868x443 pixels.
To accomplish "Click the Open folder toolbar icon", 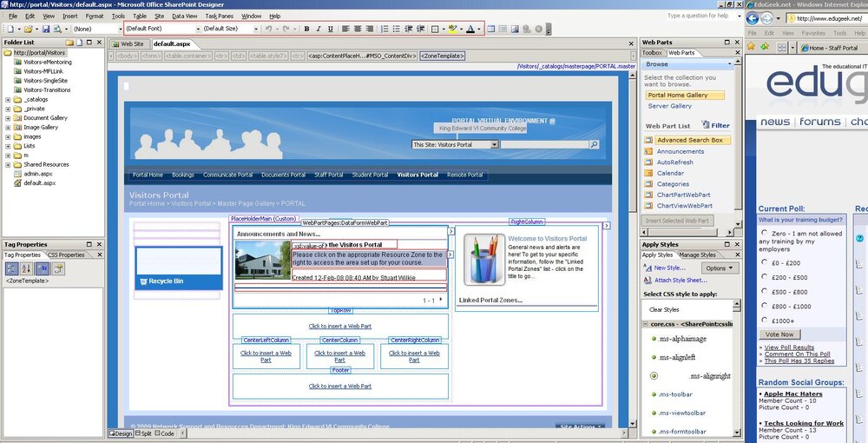I will pyautogui.click(x=28, y=29).
